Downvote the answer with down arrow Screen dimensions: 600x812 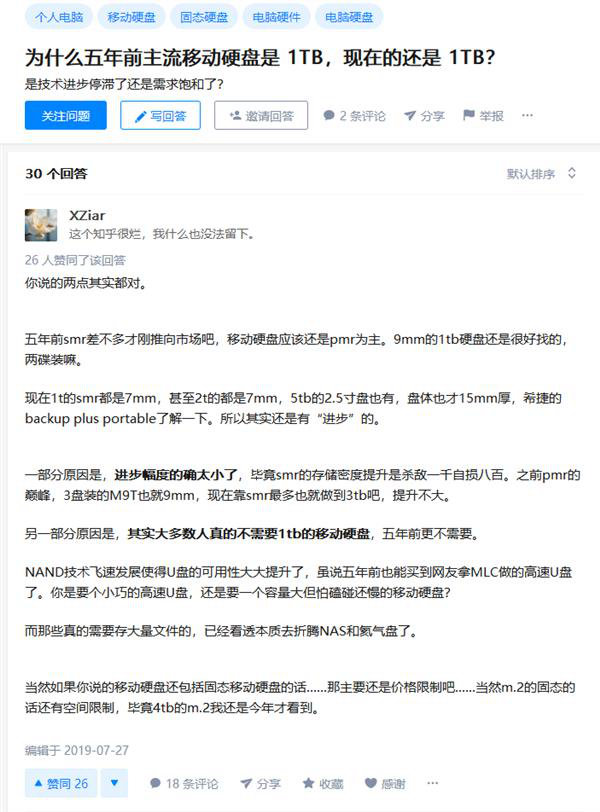[x=114, y=783]
